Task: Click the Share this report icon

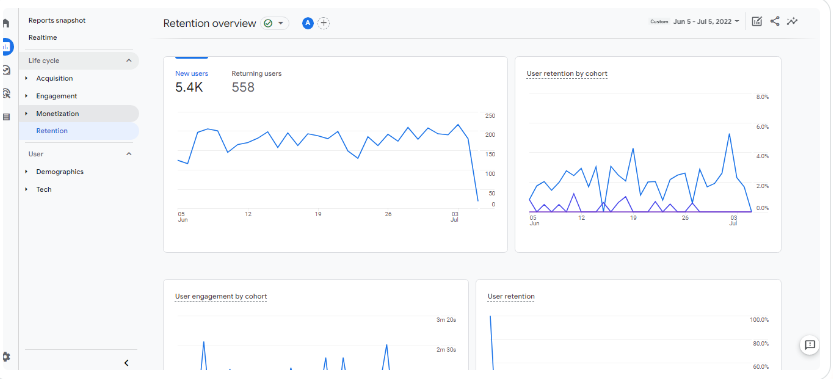Action: 775,22
